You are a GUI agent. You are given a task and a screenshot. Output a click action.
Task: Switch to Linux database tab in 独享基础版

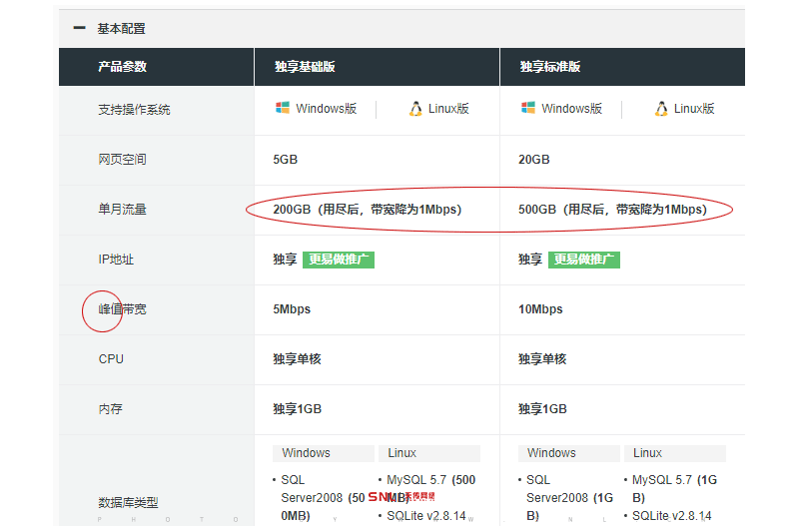click(429, 453)
